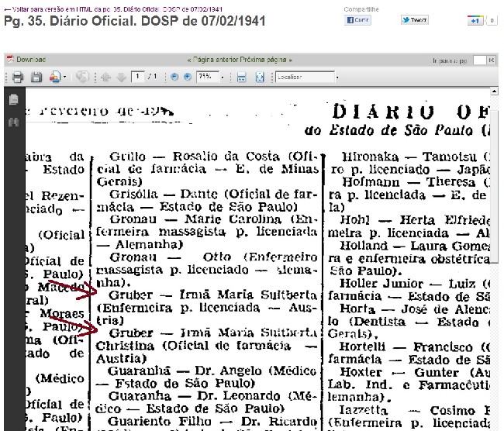Viewport: 504px width, 431px height.
Task: Open the search binoculars side panel
Action: point(13,122)
